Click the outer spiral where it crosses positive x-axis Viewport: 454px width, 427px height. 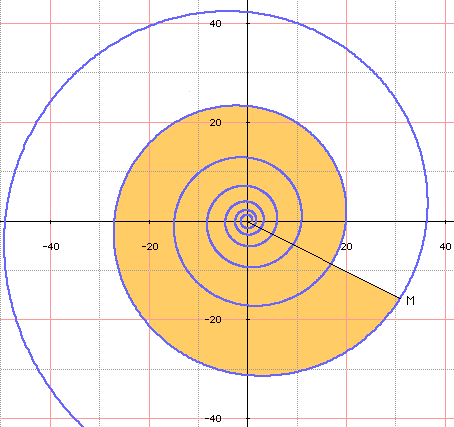427,221
